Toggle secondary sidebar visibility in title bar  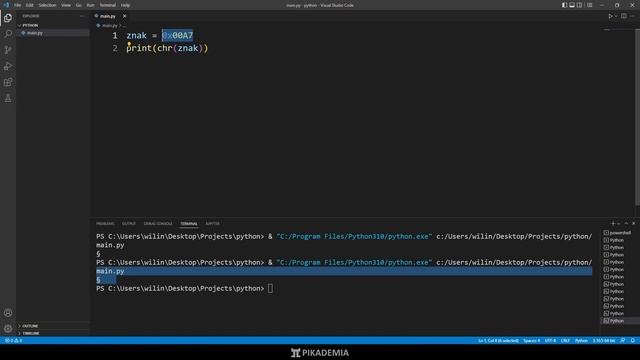click(x=579, y=5)
